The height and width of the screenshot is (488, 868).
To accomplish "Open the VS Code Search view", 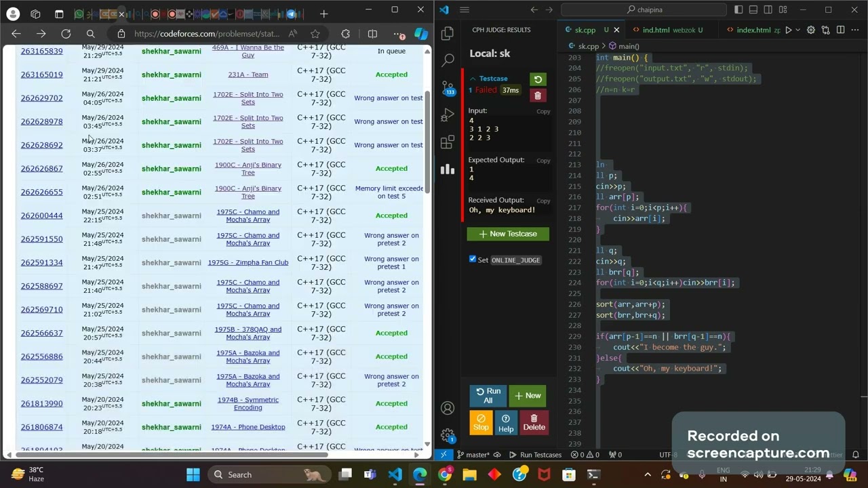I will pos(448,60).
